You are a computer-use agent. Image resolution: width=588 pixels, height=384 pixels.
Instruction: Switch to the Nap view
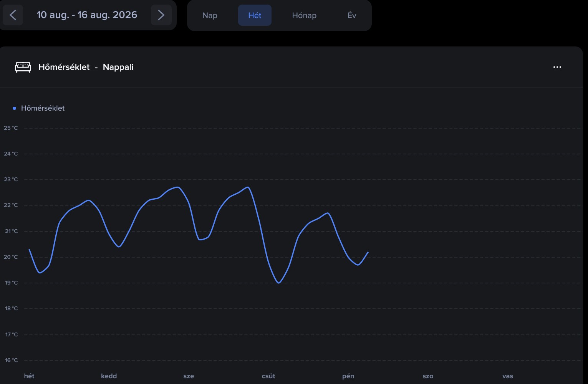(x=210, y=15)
